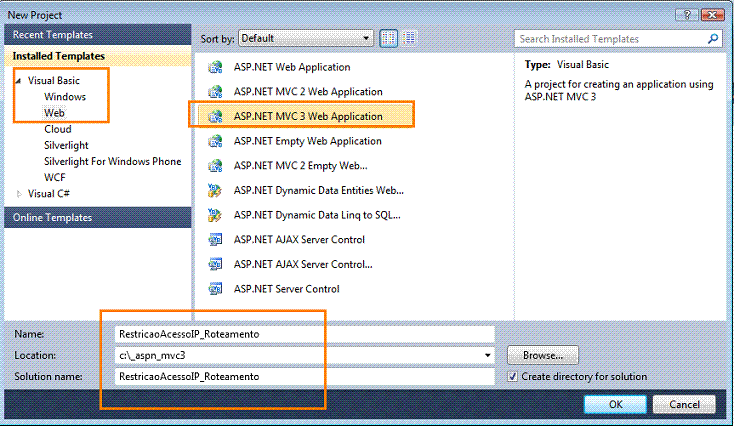734x426 pixels.
Task: Open the Installed Templates section
Action: click(98, 56)
